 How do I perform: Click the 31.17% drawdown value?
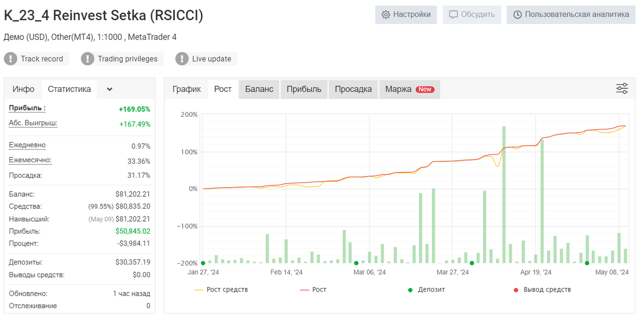(139, 175)
